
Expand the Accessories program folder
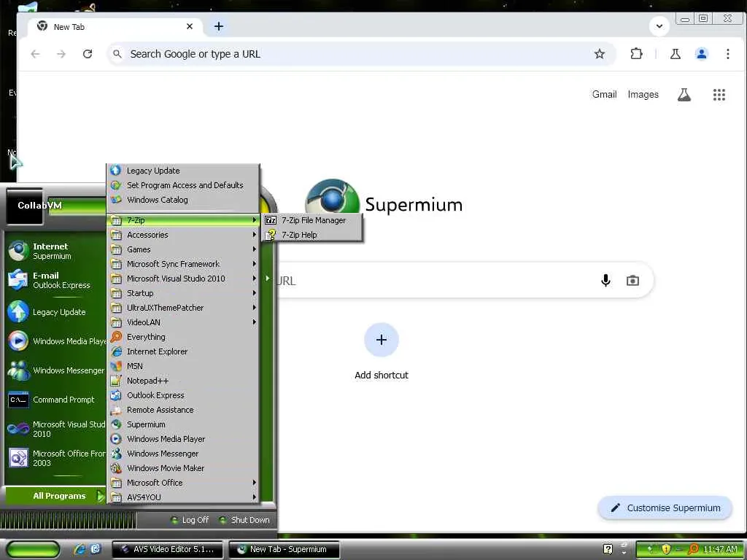point(183,235)
